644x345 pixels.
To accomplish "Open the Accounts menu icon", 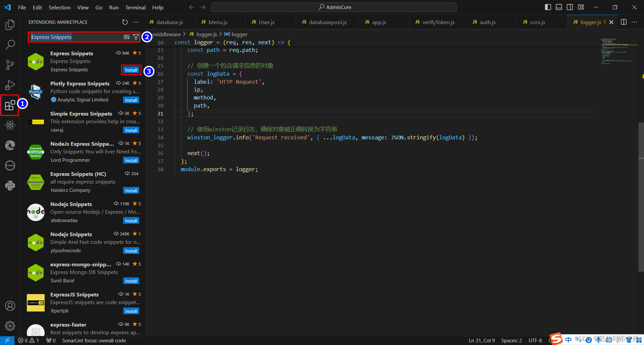I will 10,306.
